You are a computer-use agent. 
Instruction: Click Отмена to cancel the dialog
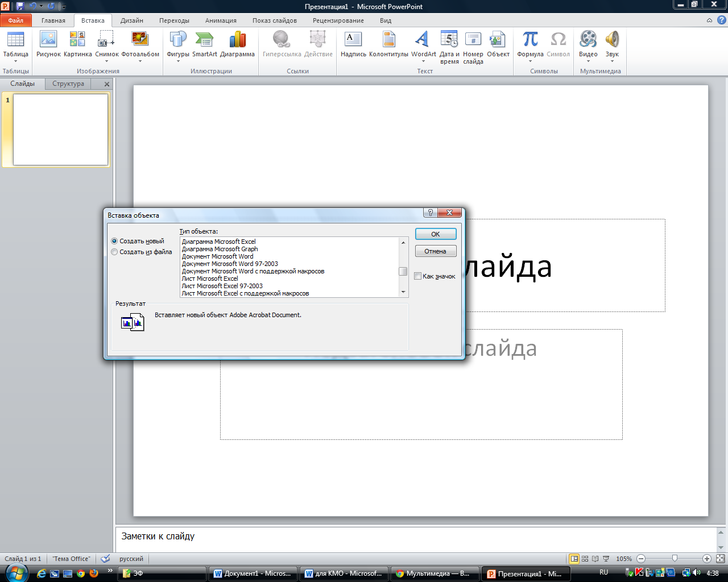[x=436, y=251]
